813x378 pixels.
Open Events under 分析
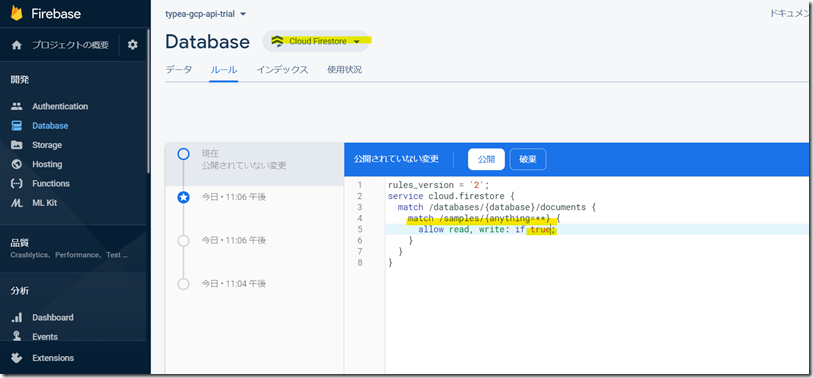tap(45, 337)
